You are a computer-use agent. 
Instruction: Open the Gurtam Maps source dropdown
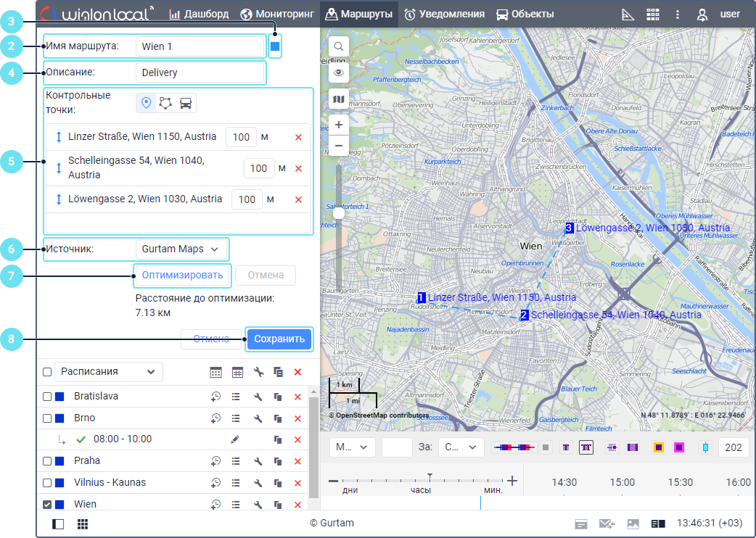181,249
